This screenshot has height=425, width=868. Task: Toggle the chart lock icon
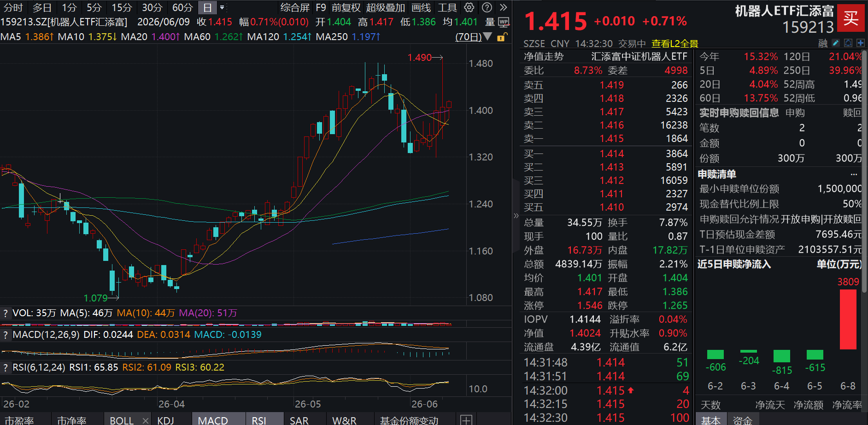point(502,37)
